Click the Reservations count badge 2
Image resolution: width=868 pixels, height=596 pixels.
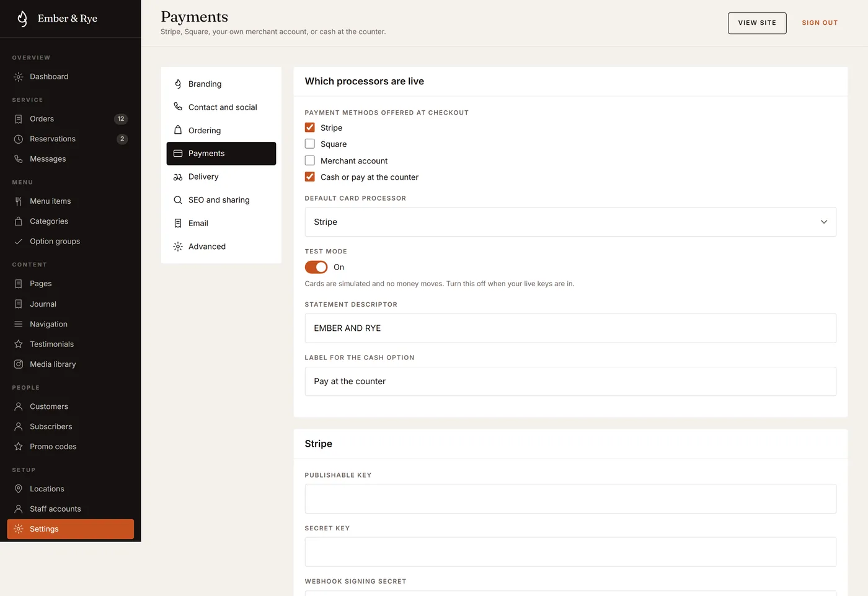click(x=122, y=139)
